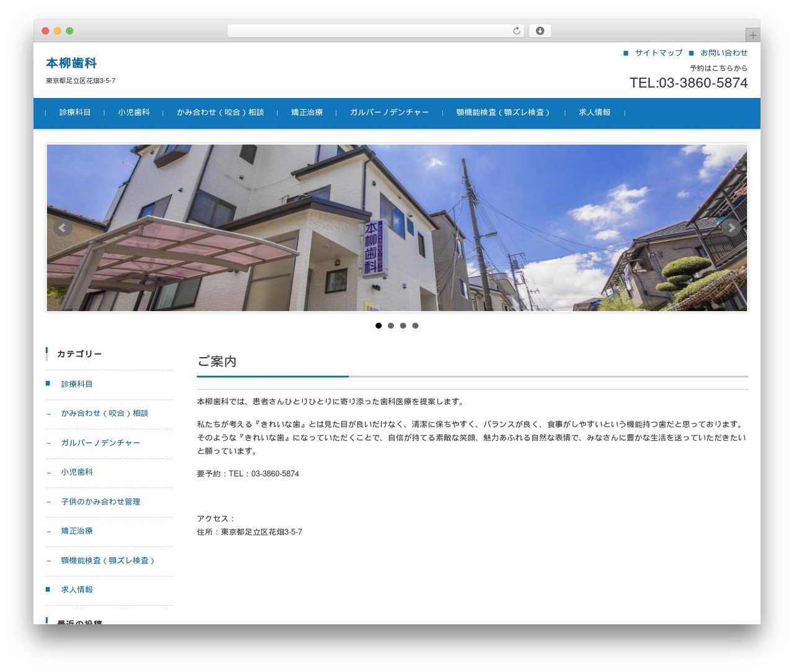
Task: Open 顎機能検査（顎ズレ検査）in the navigation bar
Action: point(503,112)
